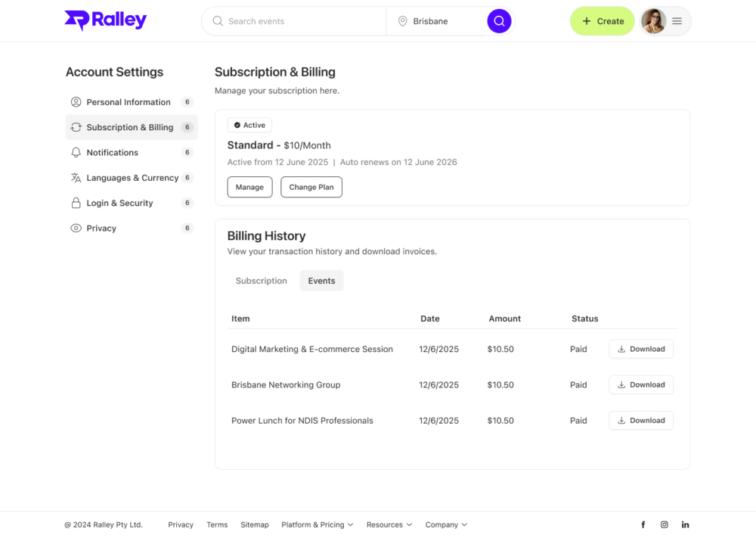The width and height of the screenshot is (756, 538).
Task: Click the Ralley logo
Action: coord(105,20)
